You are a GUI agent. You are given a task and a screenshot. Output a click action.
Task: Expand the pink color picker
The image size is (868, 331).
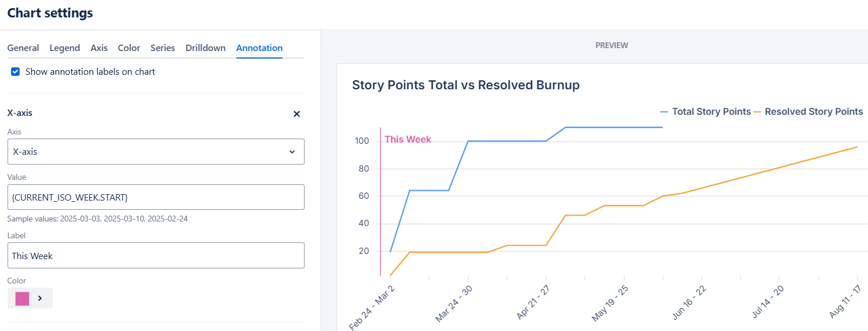(x=30, y=298)
